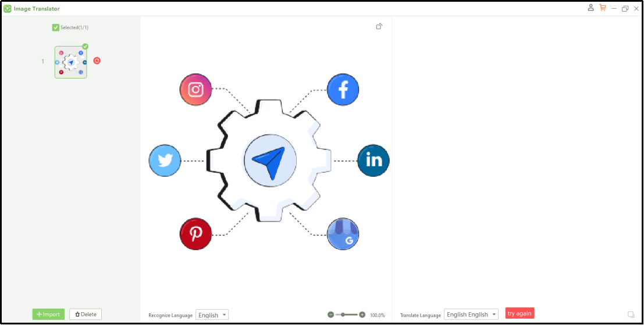Click the export icon above image preview

[x=379, y=26]
